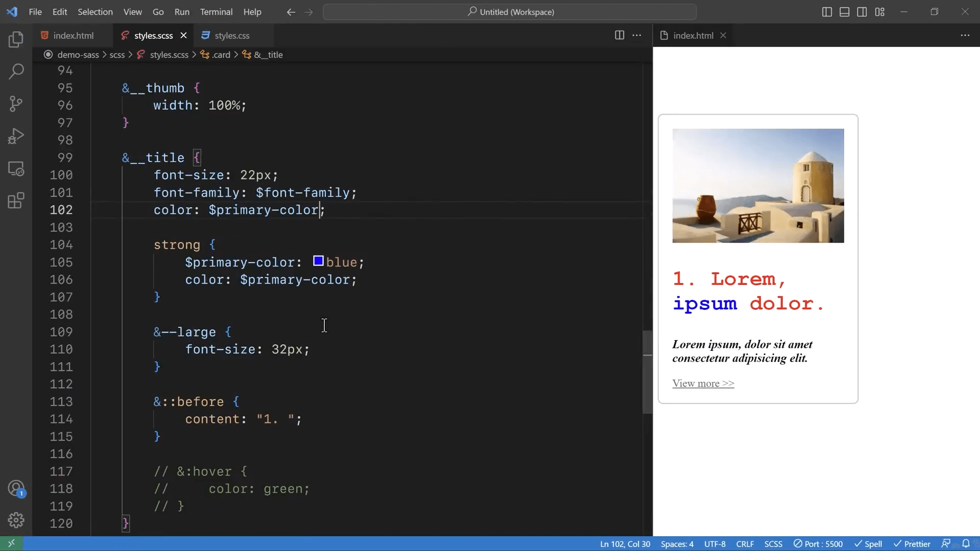Open the Accounts menu icon

point(16,489)
